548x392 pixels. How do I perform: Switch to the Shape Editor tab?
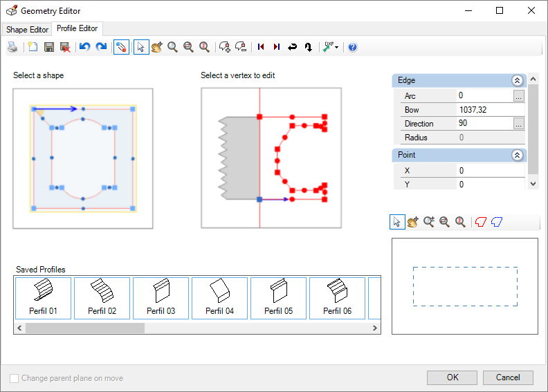28,30
